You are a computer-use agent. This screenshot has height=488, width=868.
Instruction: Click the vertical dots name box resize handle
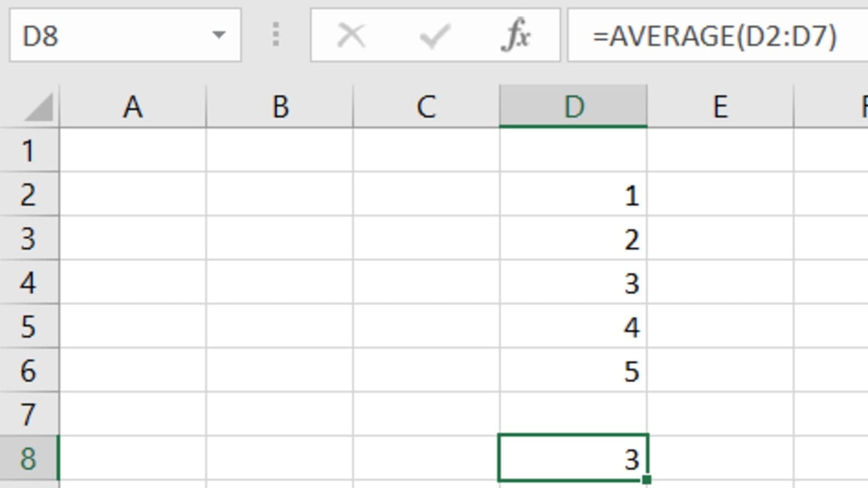tap(276, 35)
